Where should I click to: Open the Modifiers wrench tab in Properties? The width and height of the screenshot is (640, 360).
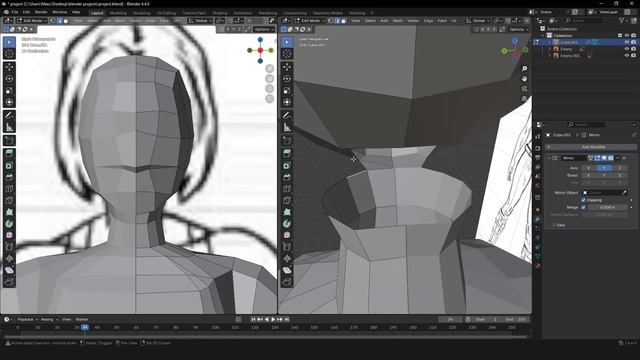point(538,219)
